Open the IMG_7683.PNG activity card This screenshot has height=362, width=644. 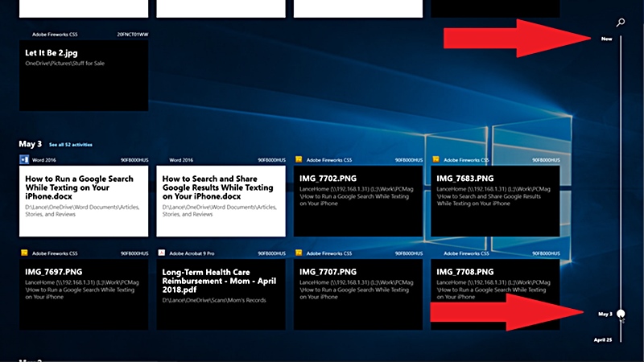click(x=495, y=201)
